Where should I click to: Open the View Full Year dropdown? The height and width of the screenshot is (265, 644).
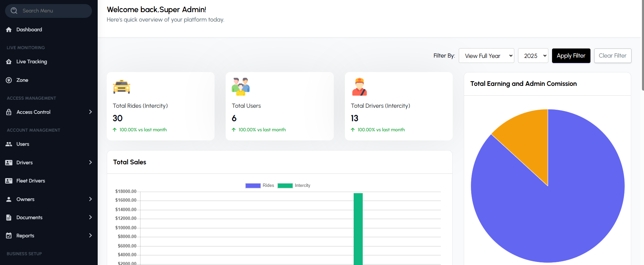coord(486,56)
